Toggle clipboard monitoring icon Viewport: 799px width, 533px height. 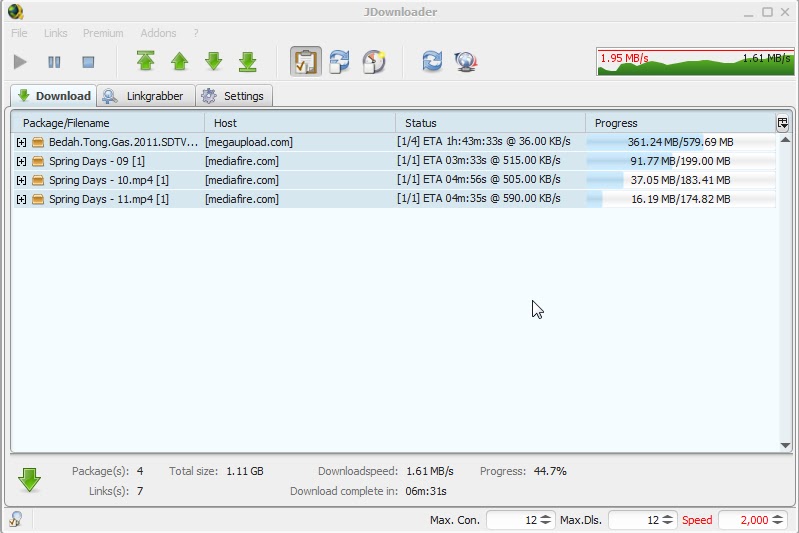[306, 62]
